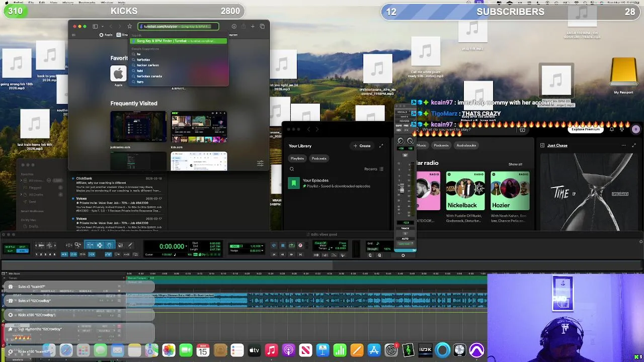Image resolution: width=644 pixels, height=362 pixels.
Task: Click the search icon in Spotify library
Action: (x=292, y=169)
